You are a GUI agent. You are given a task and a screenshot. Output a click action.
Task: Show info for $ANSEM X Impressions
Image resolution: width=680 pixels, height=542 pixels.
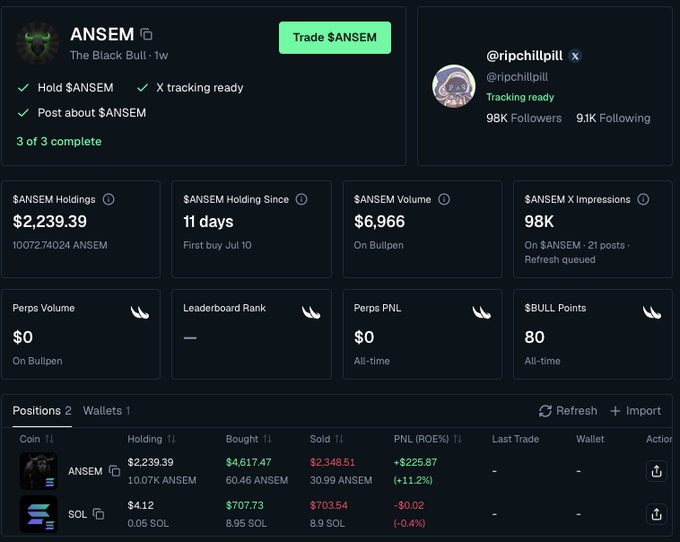tap(643, 199)
